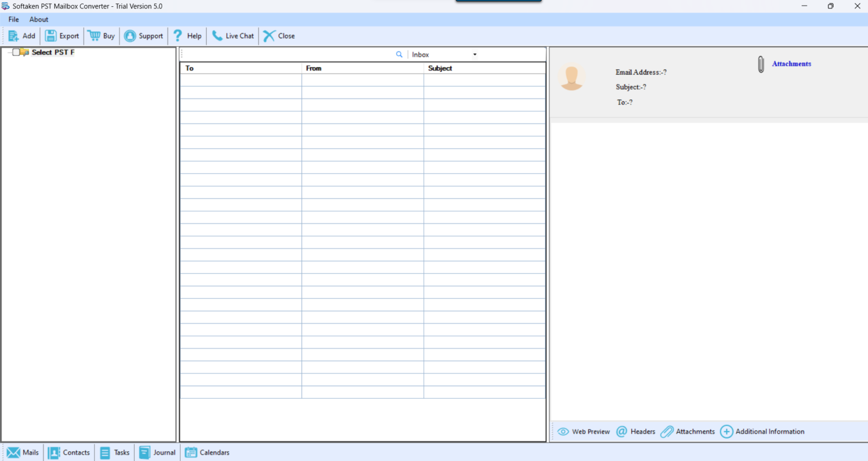
Task: Click the Attachments link in preview pane
Action: point(791,64)
